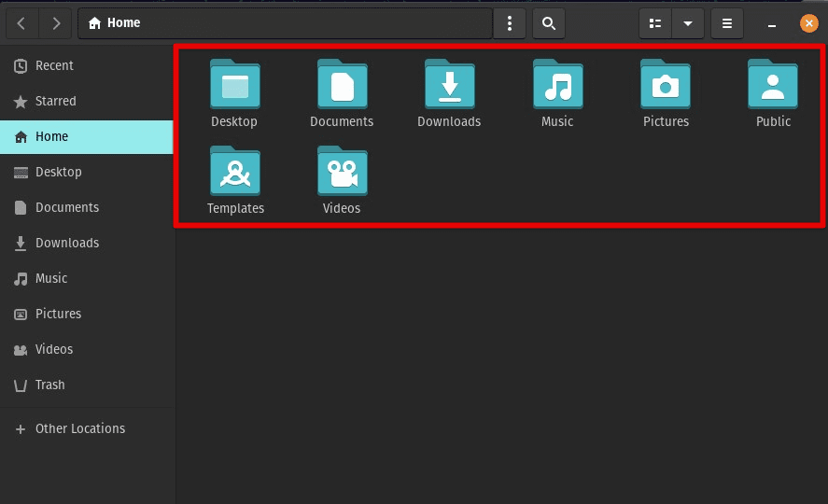Open search with the magnifier icon
828x504 pixels.
click(x=549, y=23)
